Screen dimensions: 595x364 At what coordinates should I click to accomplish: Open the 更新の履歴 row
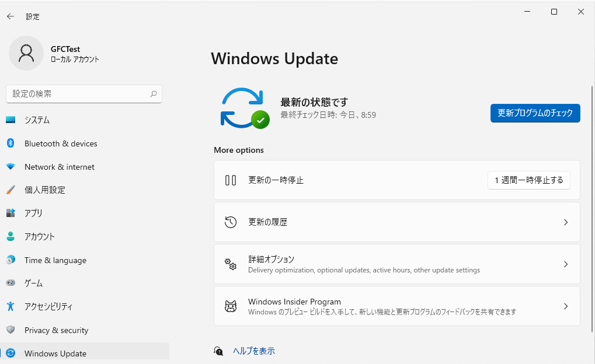coord(397,222)
